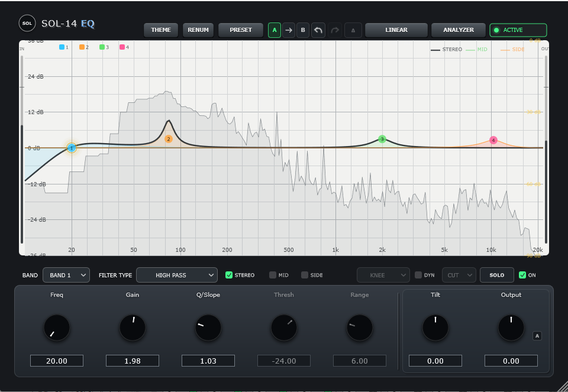Open the KNEE dropdown
The height and width of the screenshot is (392, 568).
pyautogui.click(x=383, y=275)
